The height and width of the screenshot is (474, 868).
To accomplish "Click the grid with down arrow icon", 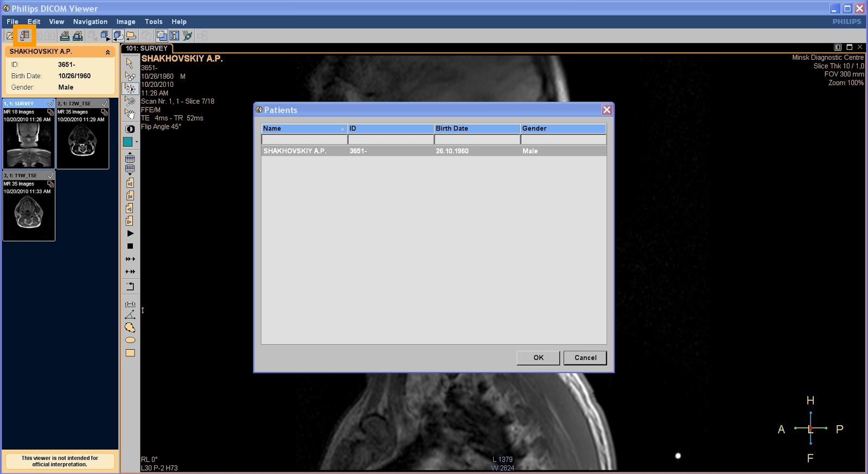I will 130,170.
